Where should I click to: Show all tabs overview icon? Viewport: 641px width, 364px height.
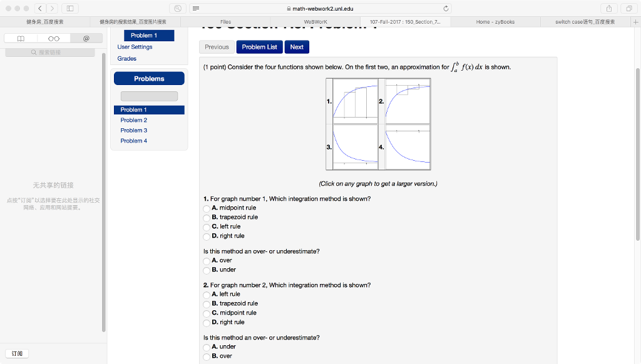click(x=630, y=9)
